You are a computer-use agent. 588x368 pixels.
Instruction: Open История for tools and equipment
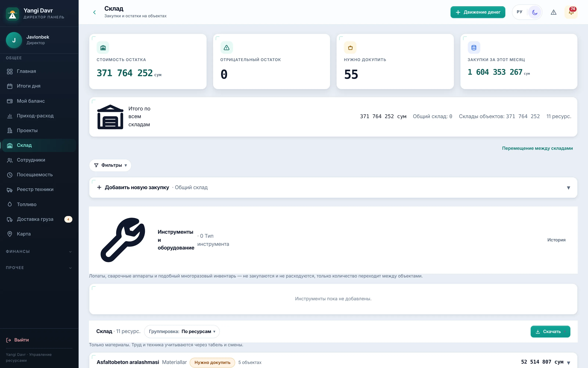[x=556, y=240]
